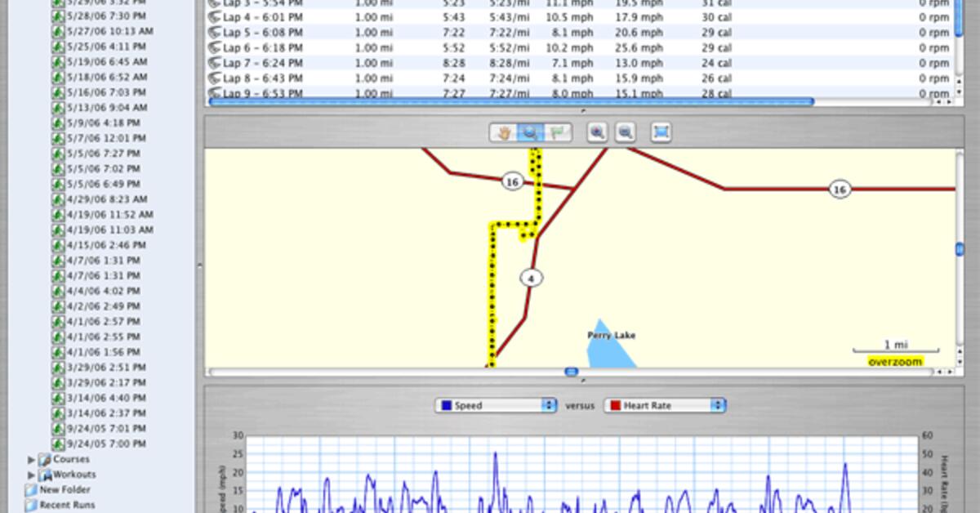Select the hand pan tool above the map
This screenshot has width=980, height=513.
tap(505, 132)
